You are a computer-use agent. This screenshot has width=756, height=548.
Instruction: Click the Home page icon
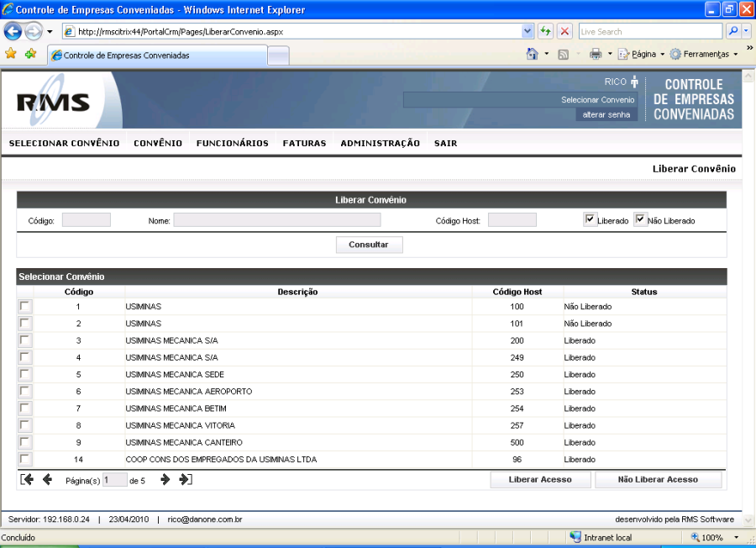(x=533, y=54)
